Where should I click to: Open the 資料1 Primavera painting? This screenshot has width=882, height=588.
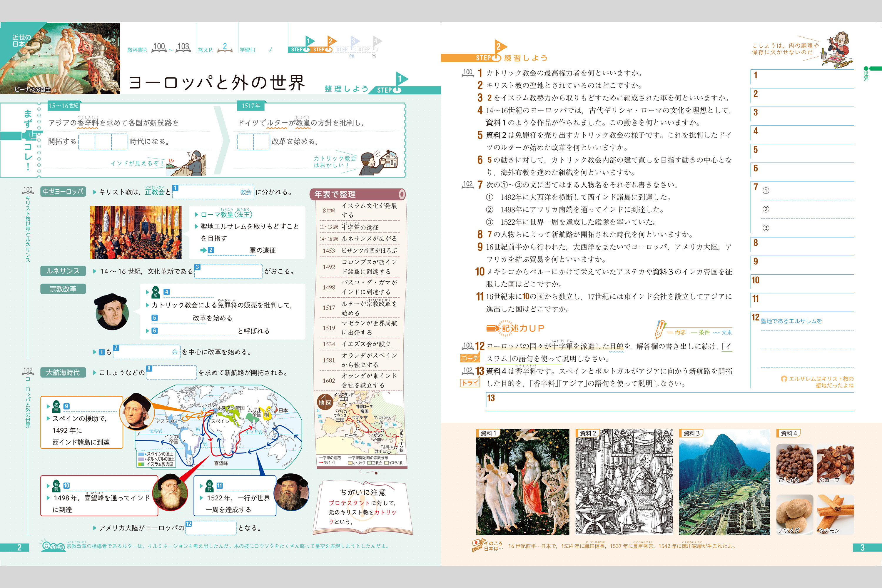click(522, 482)
